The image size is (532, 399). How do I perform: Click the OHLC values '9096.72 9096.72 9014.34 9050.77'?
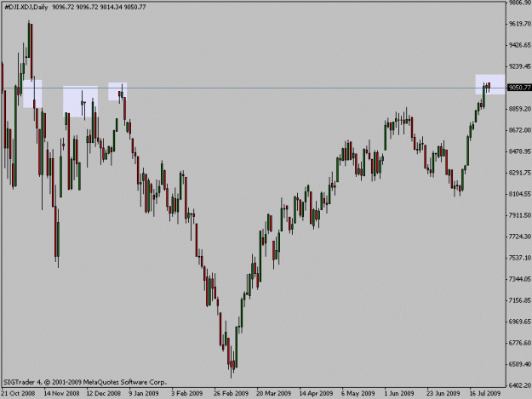click(99, 7)
